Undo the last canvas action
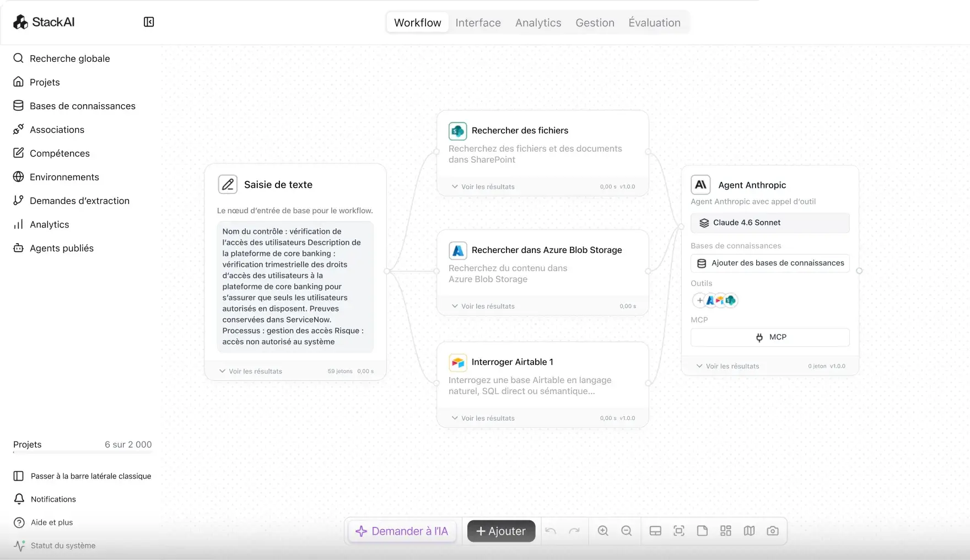Viewport: 970px width, 560px height. coord(551,531)
